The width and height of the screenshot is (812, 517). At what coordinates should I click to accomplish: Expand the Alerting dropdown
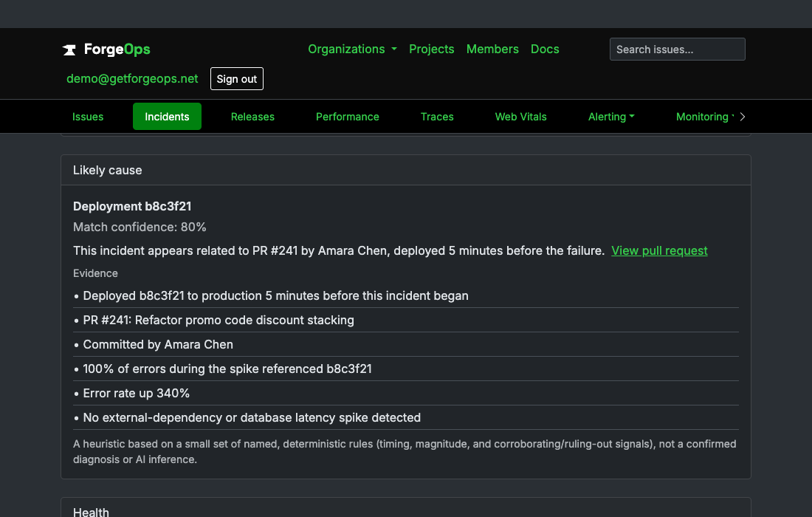(x=611, y=117)
